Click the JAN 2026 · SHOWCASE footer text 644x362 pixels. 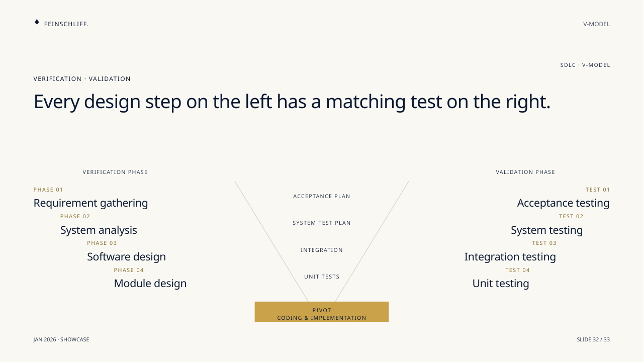point(61,339)
